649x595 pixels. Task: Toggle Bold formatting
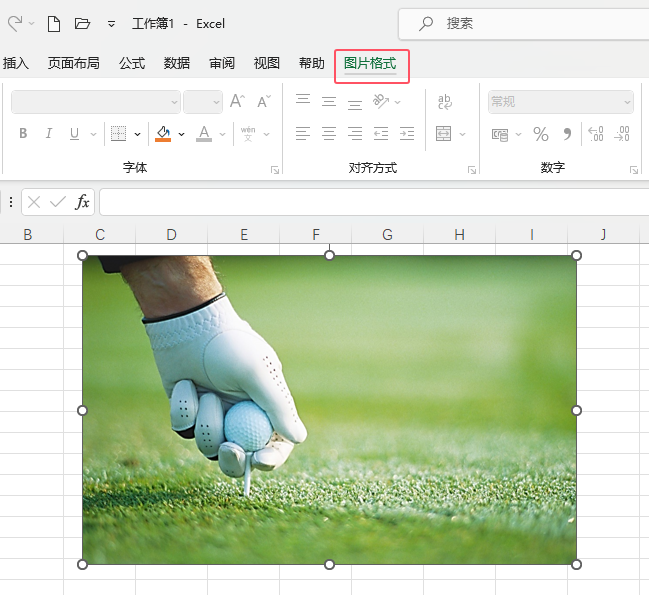pos(23,133)
